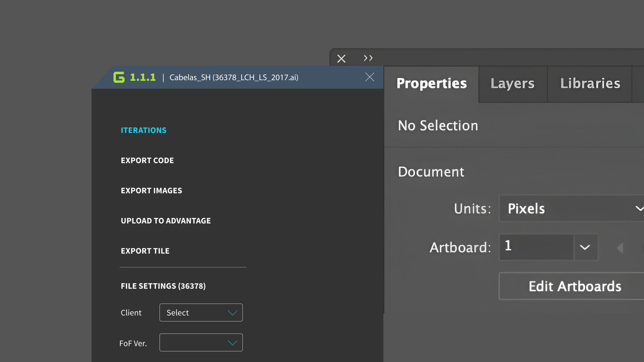Expand the FoF Ver. dropdown
This screenshot has height=362, width=644.
201,343
